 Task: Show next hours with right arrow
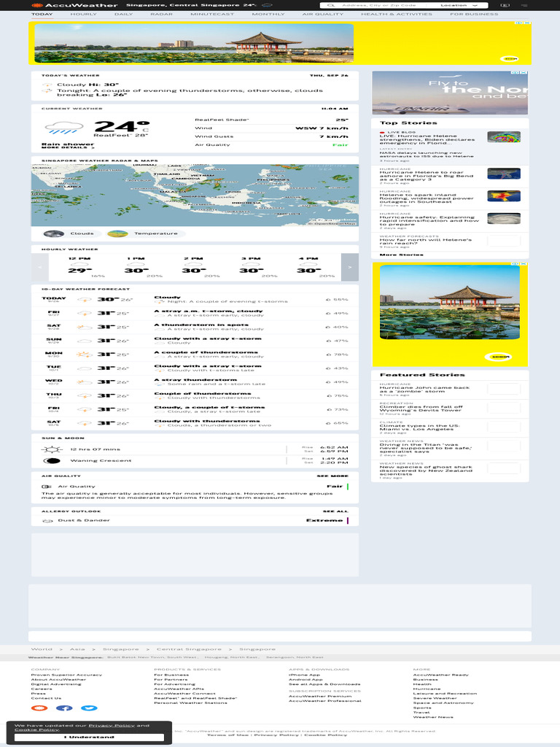(x=350, y=267)
